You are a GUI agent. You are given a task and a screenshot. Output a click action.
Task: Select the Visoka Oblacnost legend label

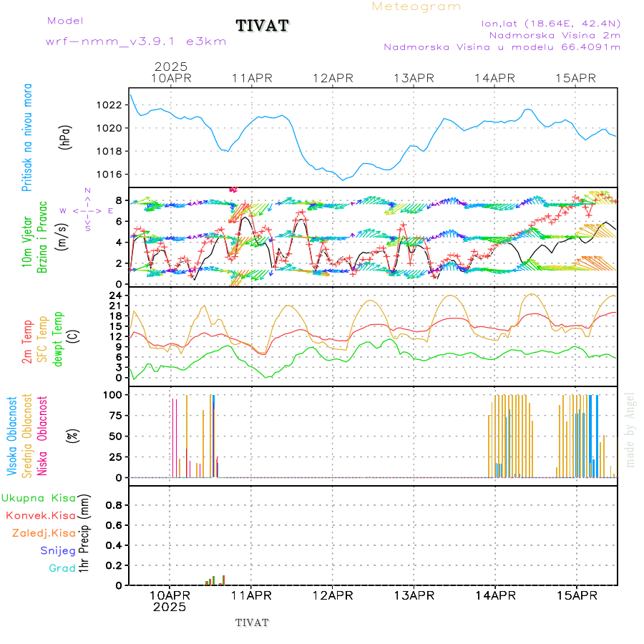(12, 435)
